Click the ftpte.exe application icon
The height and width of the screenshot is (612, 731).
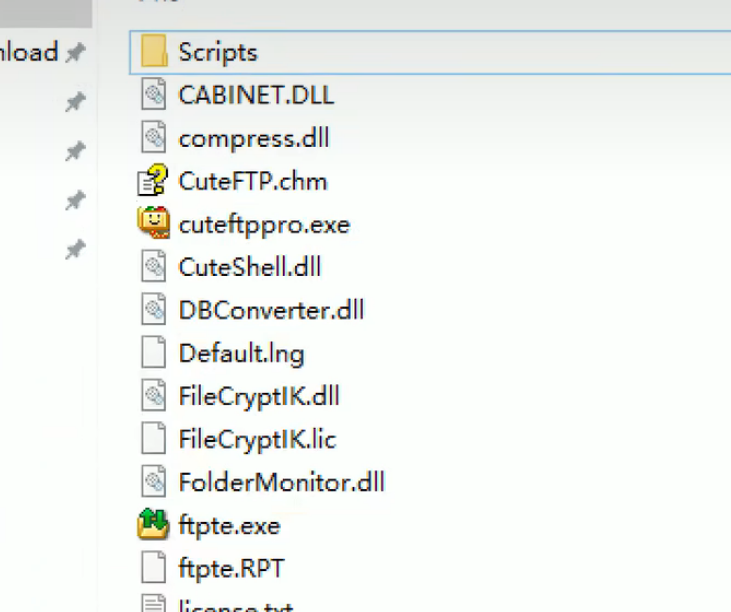click(153, 524)
